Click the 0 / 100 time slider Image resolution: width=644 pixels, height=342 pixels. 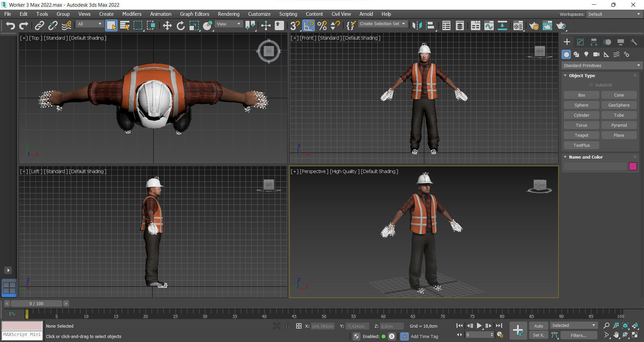point(36,303)
